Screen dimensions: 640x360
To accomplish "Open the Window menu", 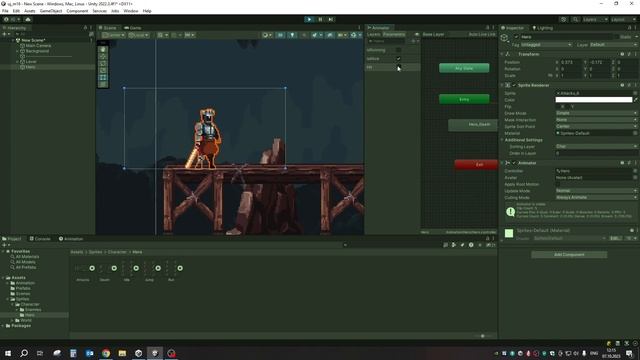I will pos(131,11).
